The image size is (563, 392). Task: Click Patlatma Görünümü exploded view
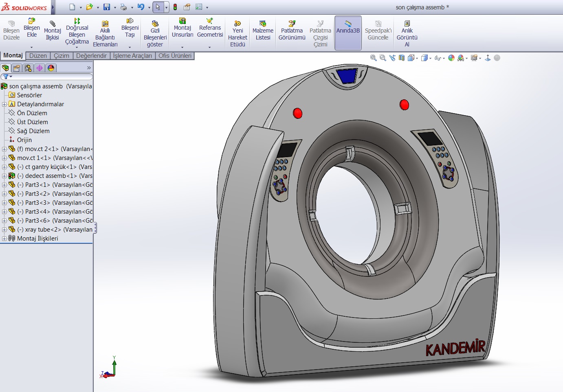coord(292,31)
